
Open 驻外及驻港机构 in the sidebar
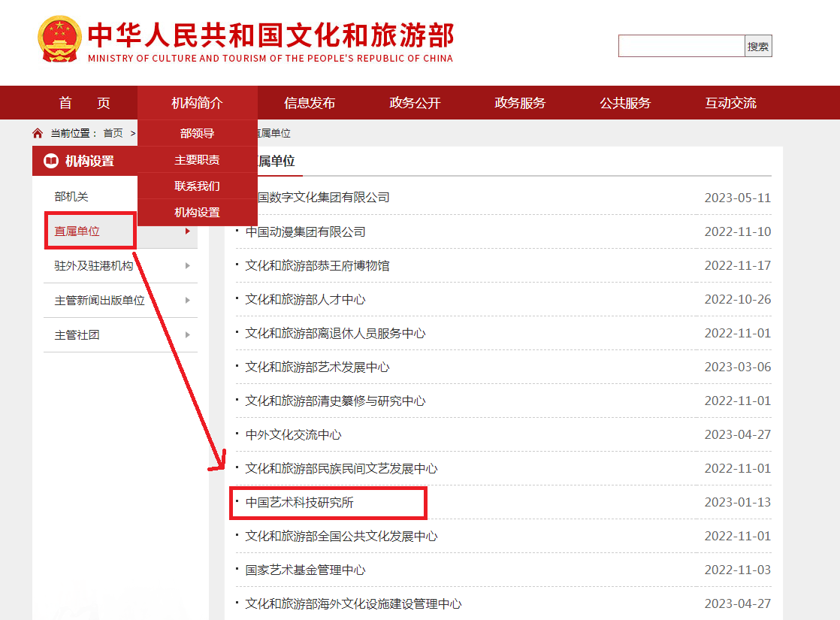pyautogui.click(x=94, y=266)
